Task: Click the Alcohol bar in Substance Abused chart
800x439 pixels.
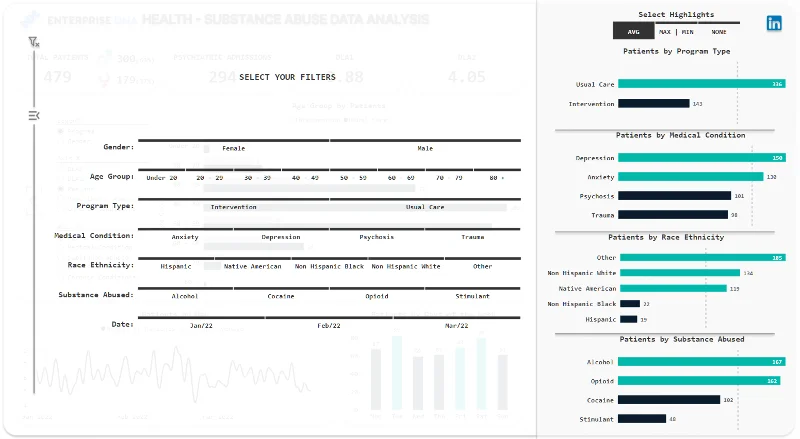Action: (702, 361)
